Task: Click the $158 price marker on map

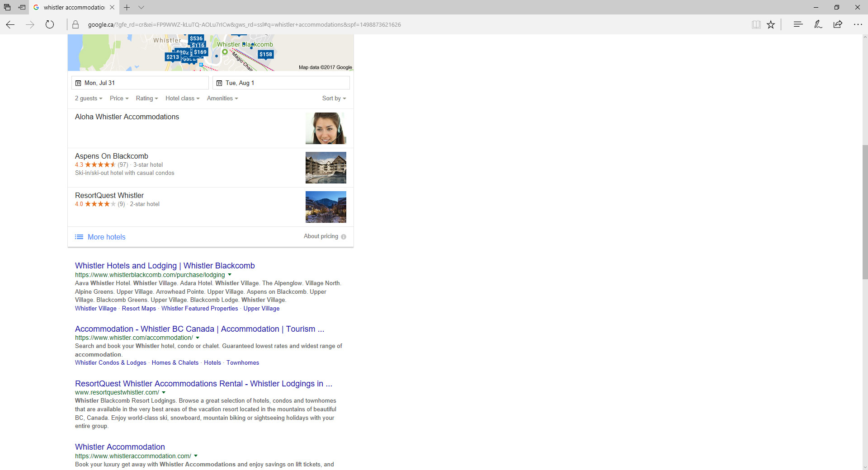Action: (266, 54)
